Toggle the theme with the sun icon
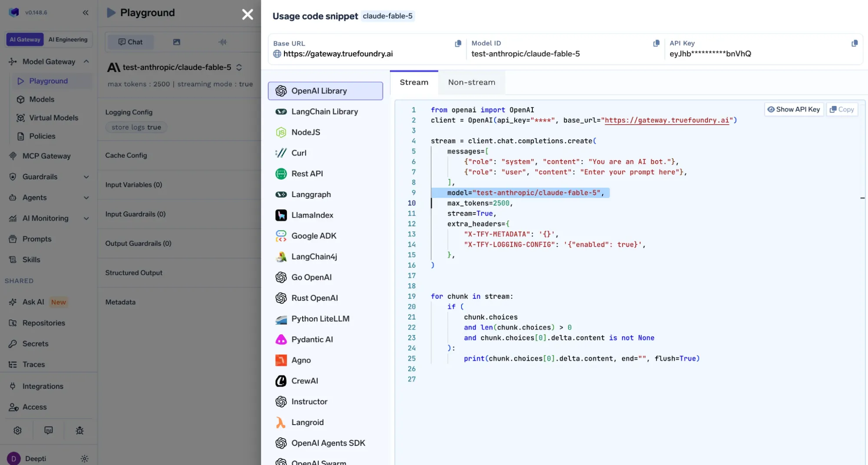 pyautogui.click(x=85, y=458)
